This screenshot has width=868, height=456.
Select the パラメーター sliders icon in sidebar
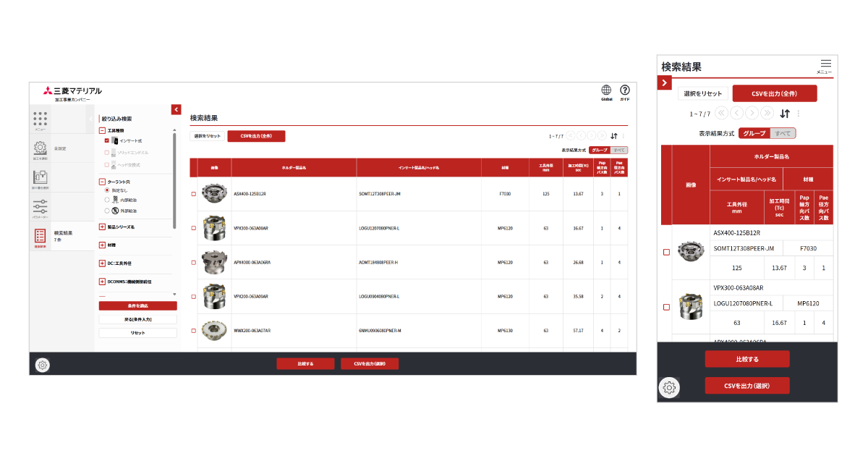pos(41,206)
